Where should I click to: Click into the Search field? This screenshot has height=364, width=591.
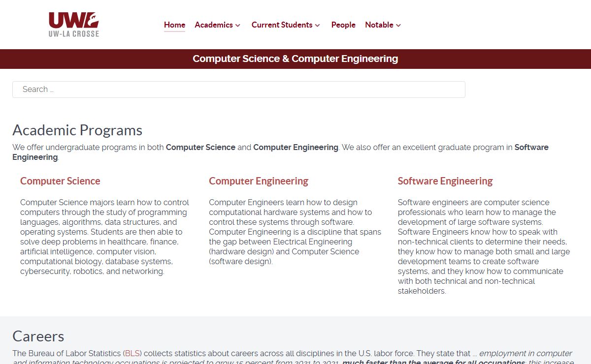(x=239, y=90)
